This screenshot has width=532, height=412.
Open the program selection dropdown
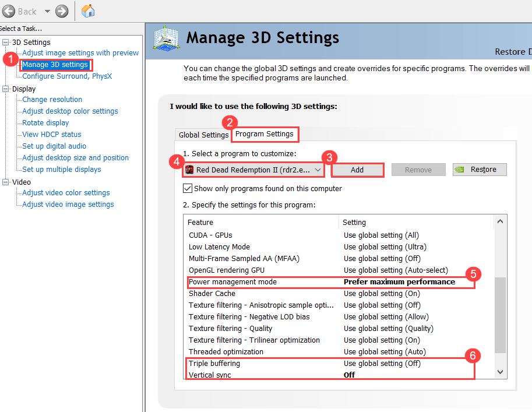(x=318, y=170)
